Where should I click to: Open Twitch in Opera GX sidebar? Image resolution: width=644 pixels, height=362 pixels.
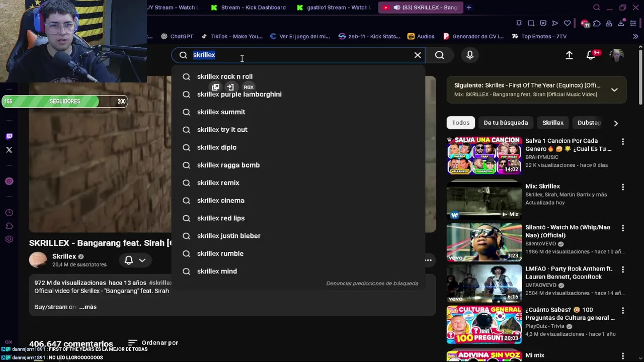pos(9,136)
